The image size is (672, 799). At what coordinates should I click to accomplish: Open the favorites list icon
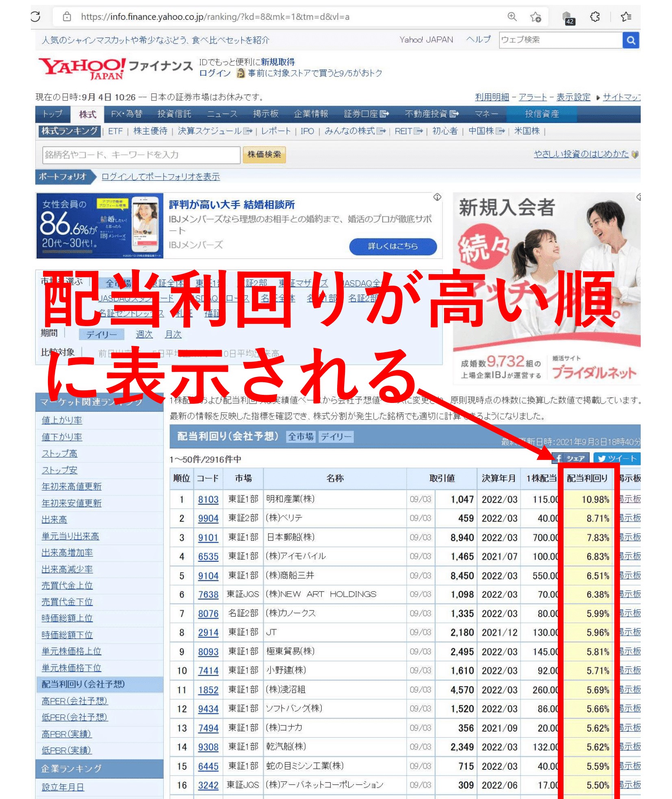(x=626, y=17)
